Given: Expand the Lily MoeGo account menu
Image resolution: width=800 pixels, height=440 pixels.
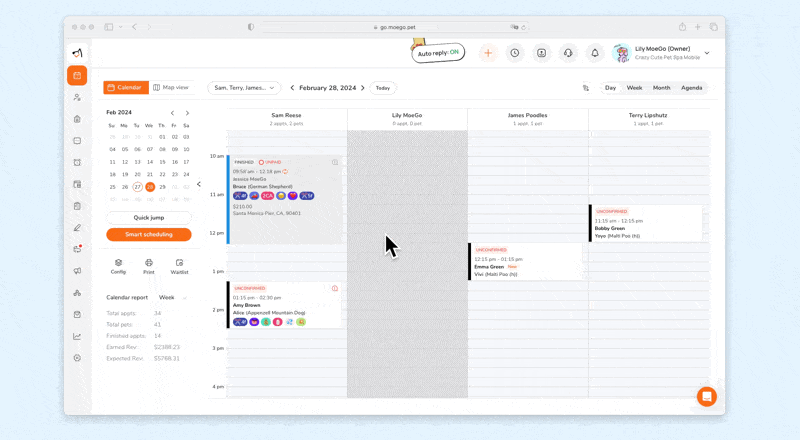Looking at the screenshot, I should click(707, 53).
